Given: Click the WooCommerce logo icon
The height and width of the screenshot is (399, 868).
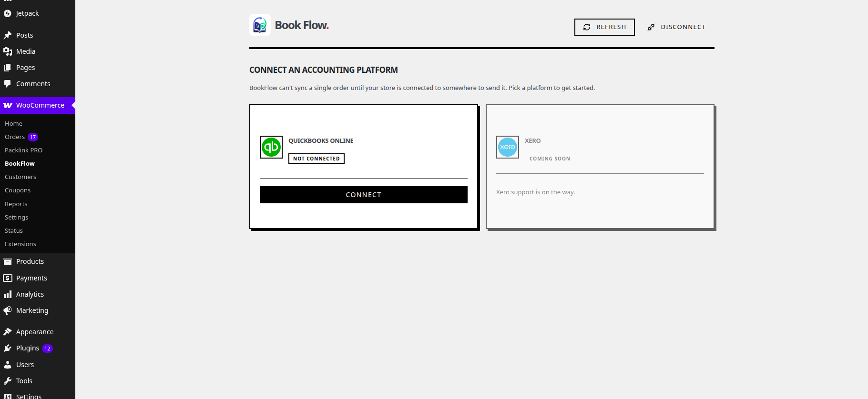Looking at the screenshot, I should [8, 105].
